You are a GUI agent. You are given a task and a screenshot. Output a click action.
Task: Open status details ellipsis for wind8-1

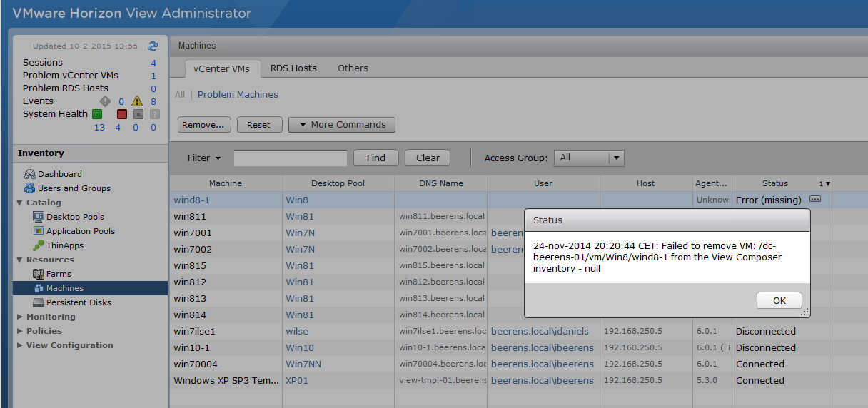tap(815, 199)
